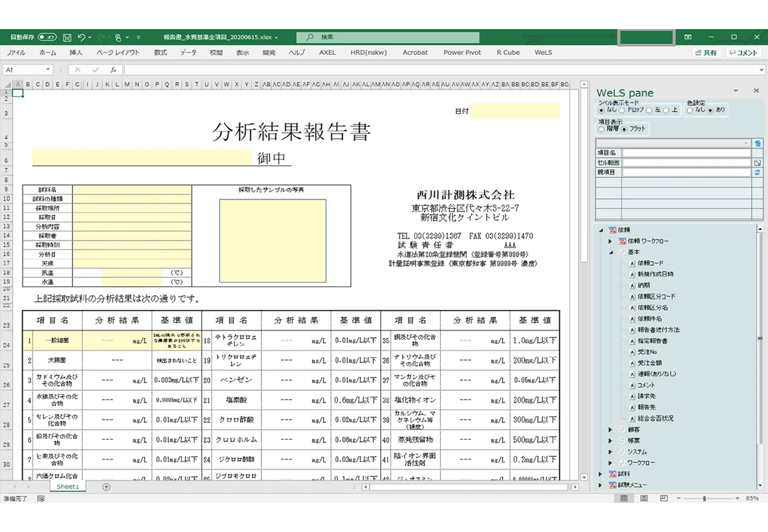Collapse the 依頼 tree node
This screenshot has width=768, height=532.
(x=601, y=230)
